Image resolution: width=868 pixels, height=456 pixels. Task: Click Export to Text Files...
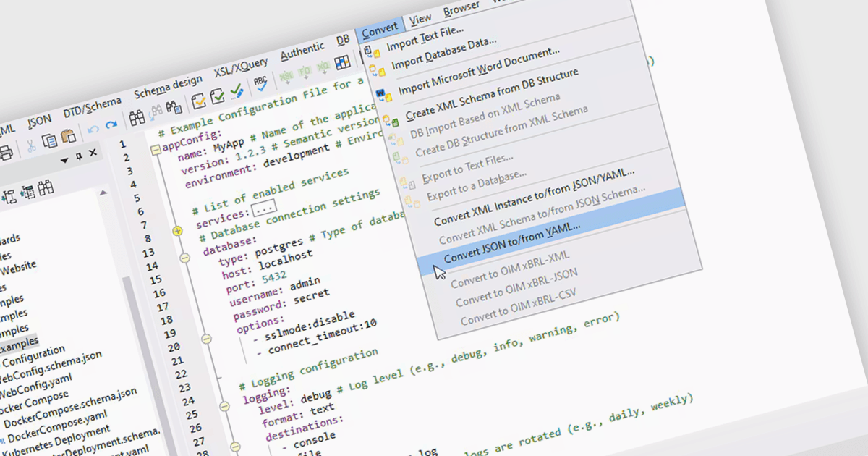[467, 167]
